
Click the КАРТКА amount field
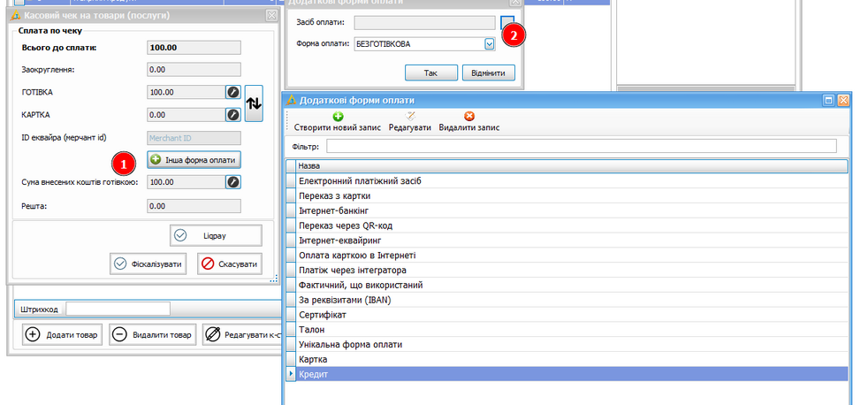tap(187, 115)
